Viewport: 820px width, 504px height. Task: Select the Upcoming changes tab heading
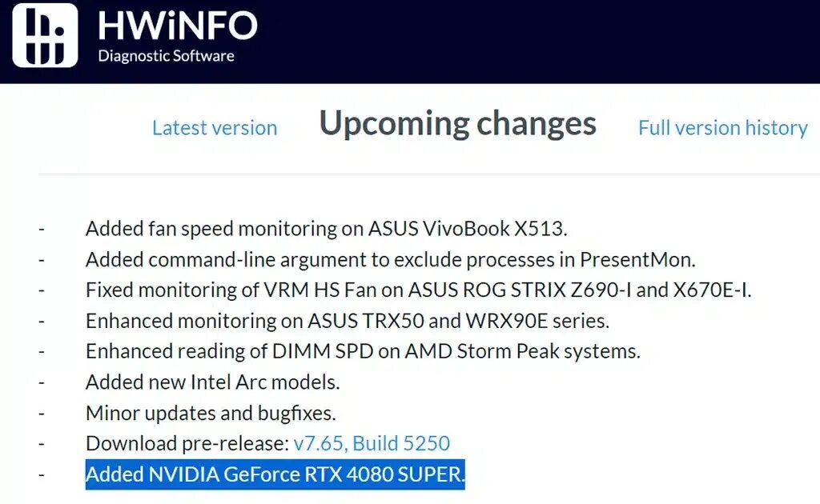point(457,124)
